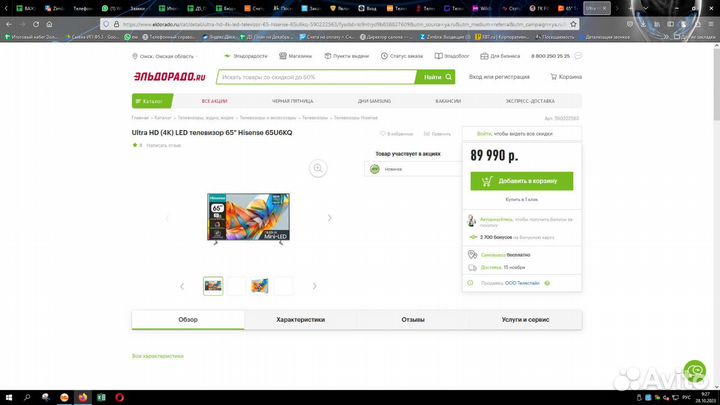Click the main Hisense TV product image
Screen dimensions: 720x405
click(248, 217)
